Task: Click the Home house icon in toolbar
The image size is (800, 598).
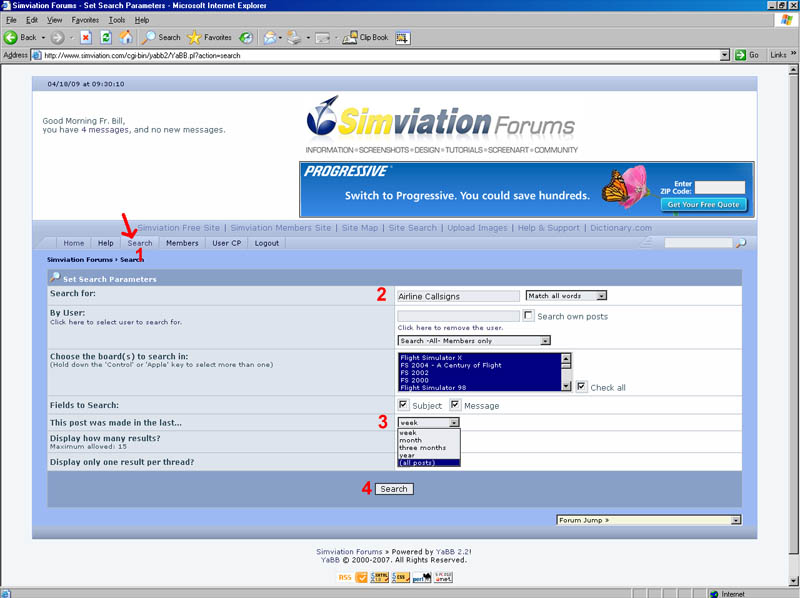Action: click(x=125, y=37)
